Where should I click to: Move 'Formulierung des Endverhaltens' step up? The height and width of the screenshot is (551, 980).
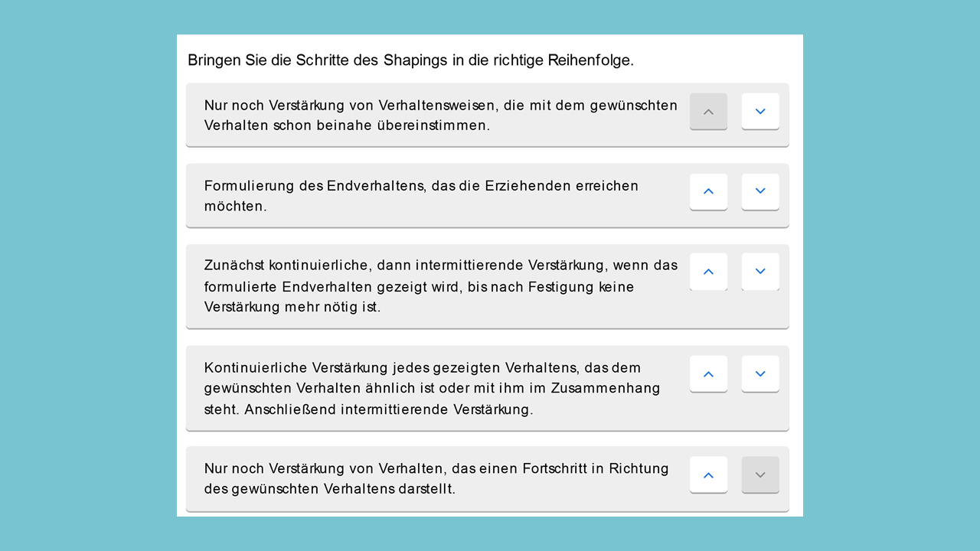point(708,191)
